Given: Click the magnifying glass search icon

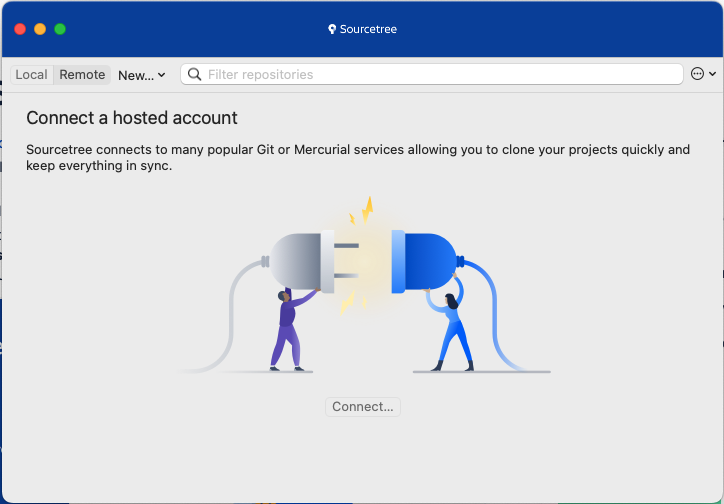Looking at the screenshot, I should pos(194,74).
